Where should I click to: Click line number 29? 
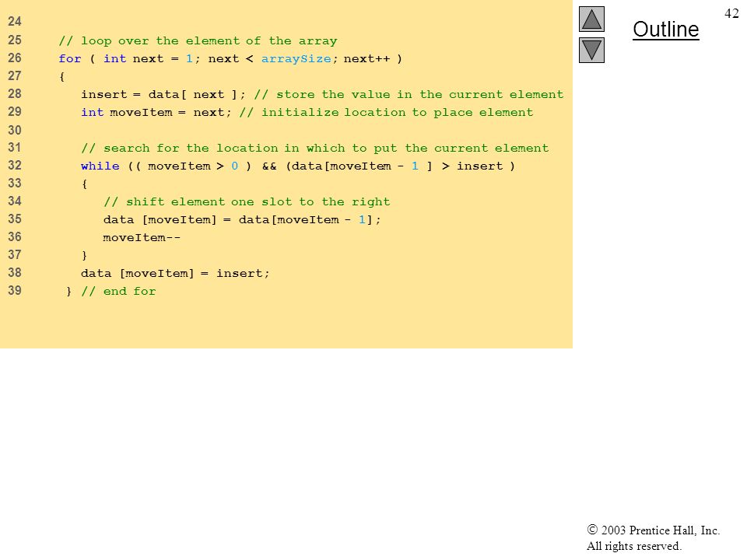coord(15,112)
